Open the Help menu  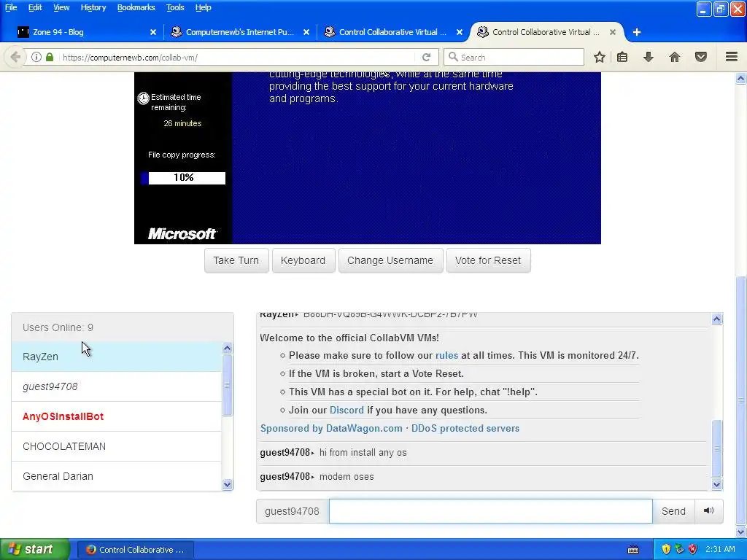[x=203, y=7]
